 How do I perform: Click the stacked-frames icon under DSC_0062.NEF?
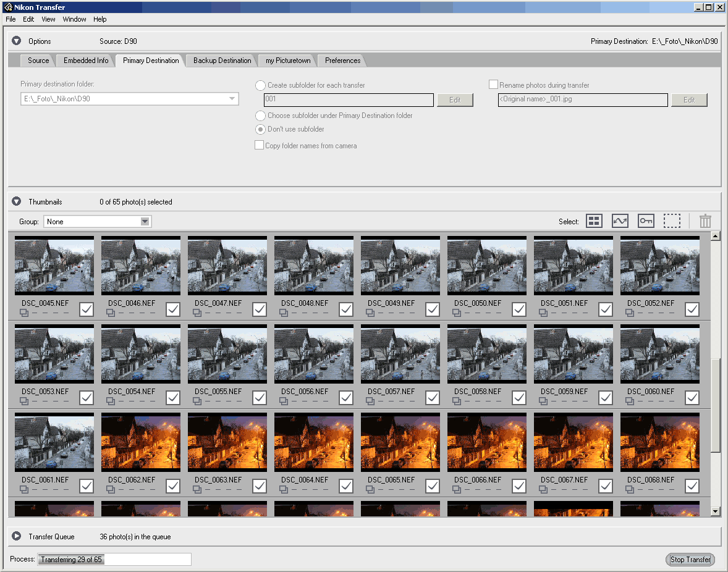click(x=110, y=490)
